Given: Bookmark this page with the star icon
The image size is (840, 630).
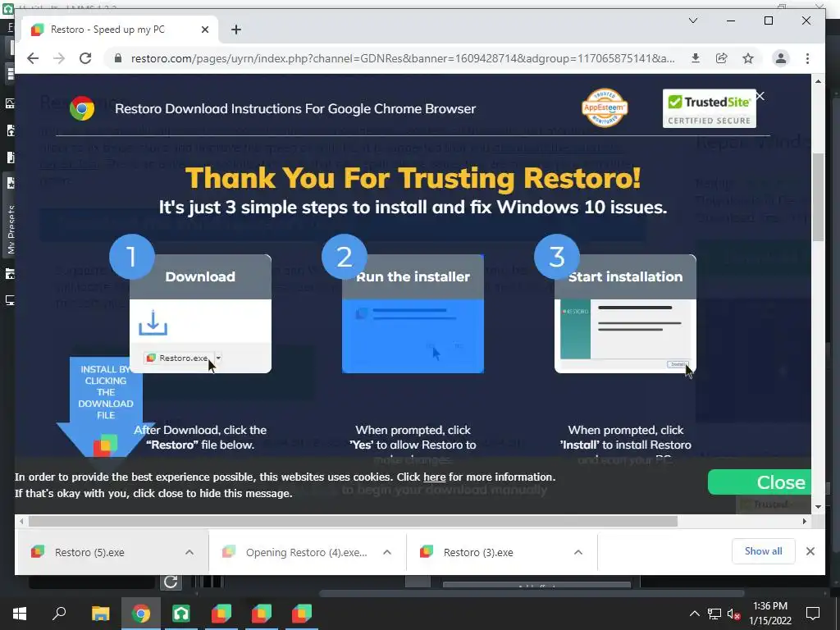Looking at the screenshot, I should (748, 58).
